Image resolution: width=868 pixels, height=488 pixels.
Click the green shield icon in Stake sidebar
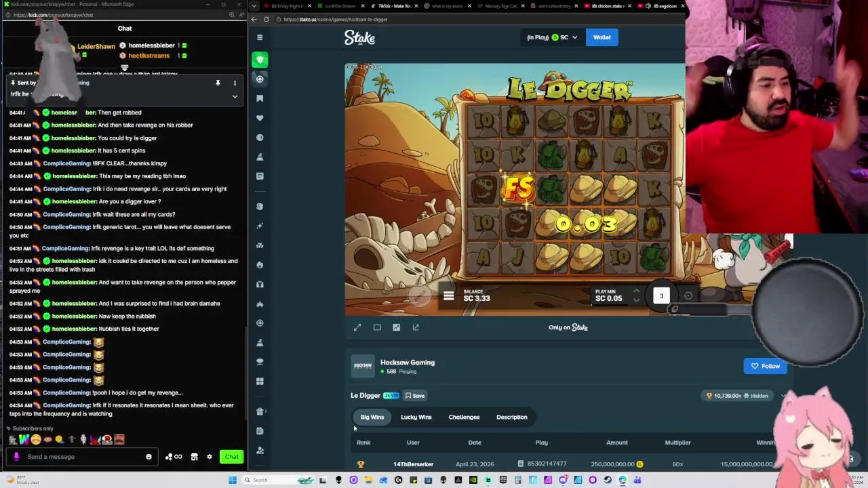tap(260, 60)
